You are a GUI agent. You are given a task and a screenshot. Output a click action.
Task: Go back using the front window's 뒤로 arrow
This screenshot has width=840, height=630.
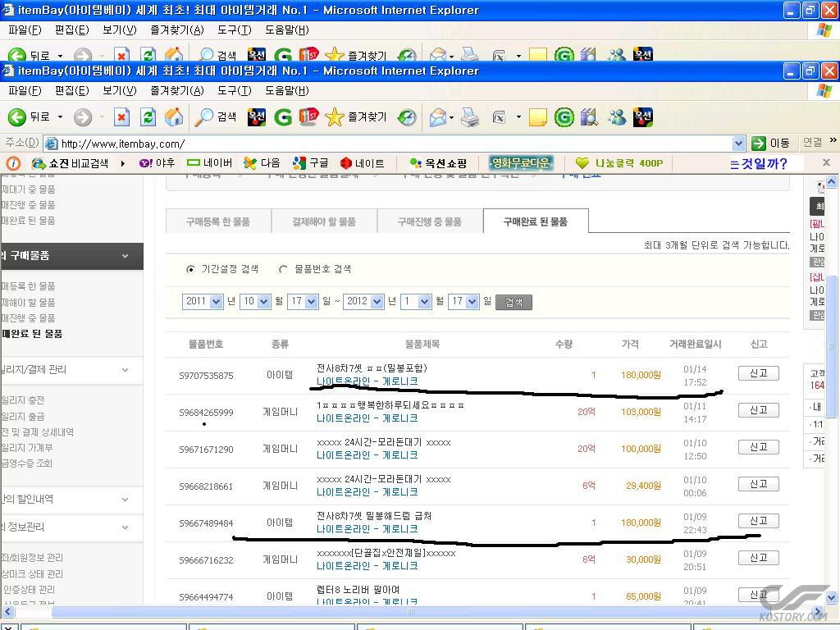16,116
